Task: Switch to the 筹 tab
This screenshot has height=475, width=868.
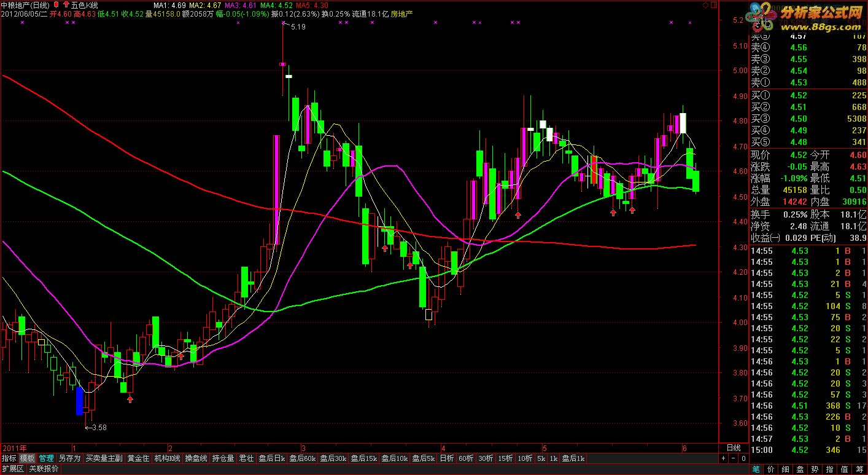Action: point(859,469)
